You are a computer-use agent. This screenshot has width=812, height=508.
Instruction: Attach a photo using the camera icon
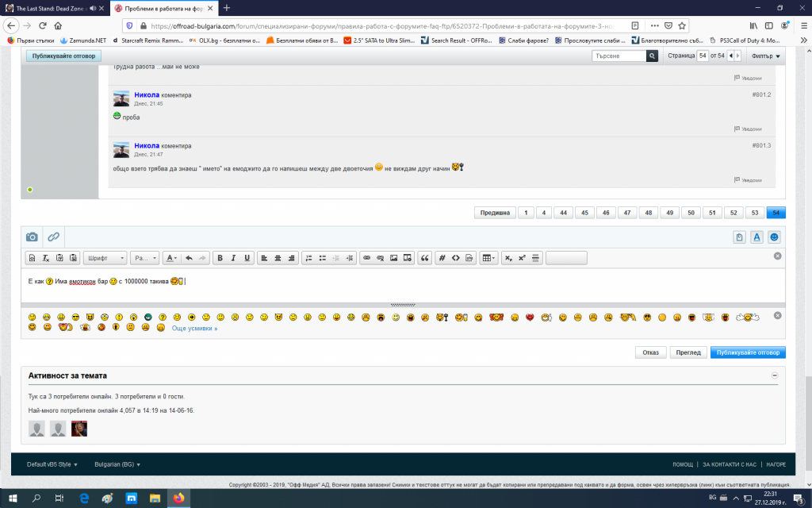32,237
